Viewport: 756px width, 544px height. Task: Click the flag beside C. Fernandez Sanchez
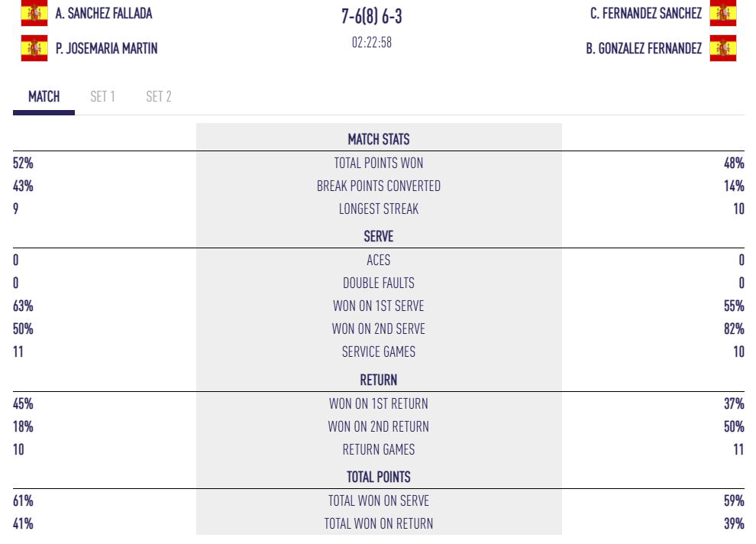(x=722, y=13)
